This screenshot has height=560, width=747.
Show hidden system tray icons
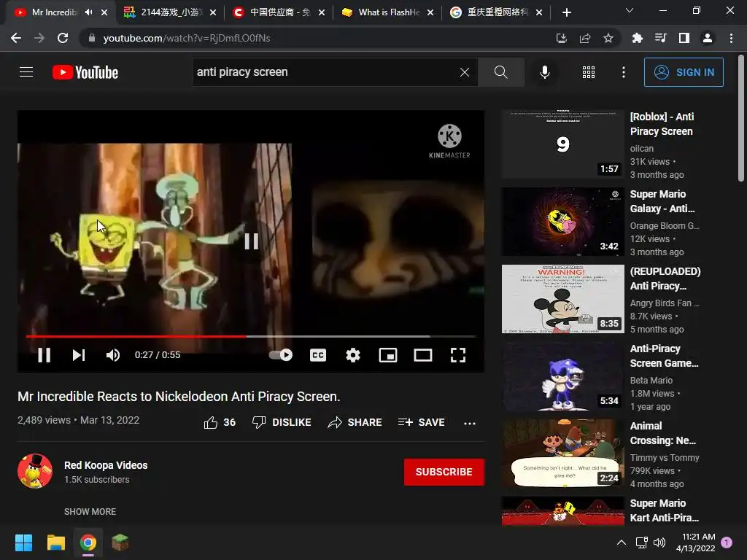click(622, 542)
